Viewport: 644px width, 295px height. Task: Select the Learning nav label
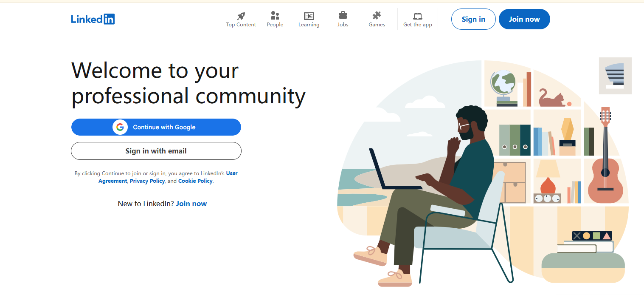point(309,25)
